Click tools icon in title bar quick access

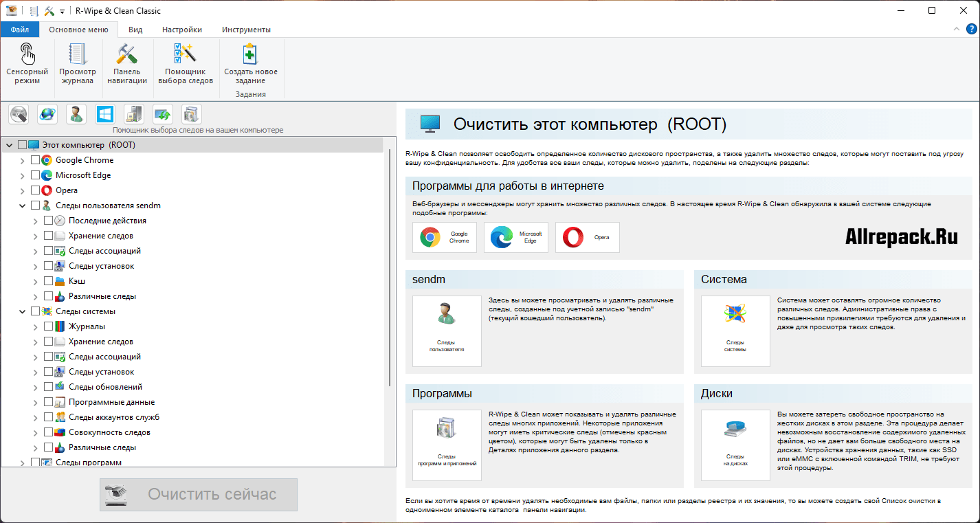pyautogui.click(x=49, y=11)
